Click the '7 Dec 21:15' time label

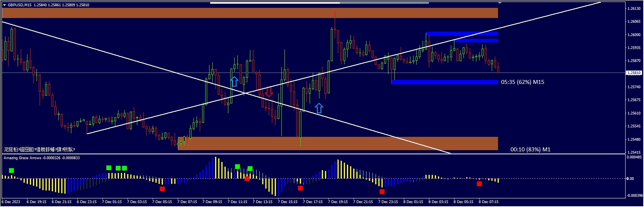pyautogui.click(x=363, y=202)
